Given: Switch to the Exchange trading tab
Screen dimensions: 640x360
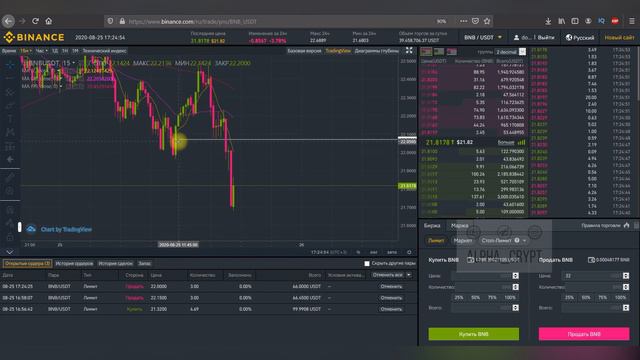Looking at the screenshot, I should point(432,226).
